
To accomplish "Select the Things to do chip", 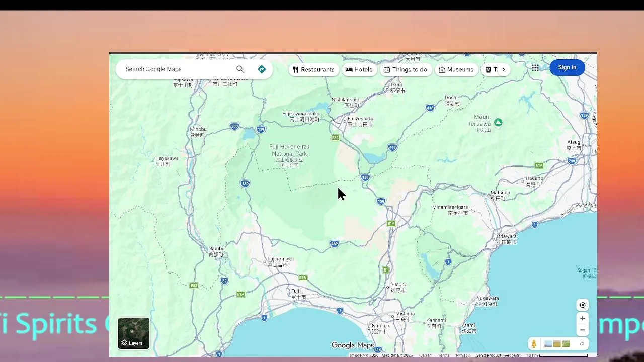I will click(x=406, y=70).
